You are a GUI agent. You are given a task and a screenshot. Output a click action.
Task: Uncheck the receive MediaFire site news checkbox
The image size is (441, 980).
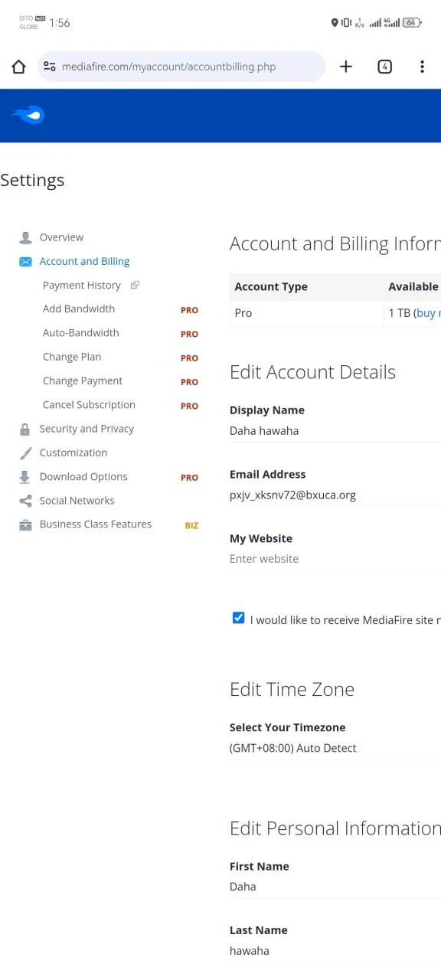pos(238,618)
